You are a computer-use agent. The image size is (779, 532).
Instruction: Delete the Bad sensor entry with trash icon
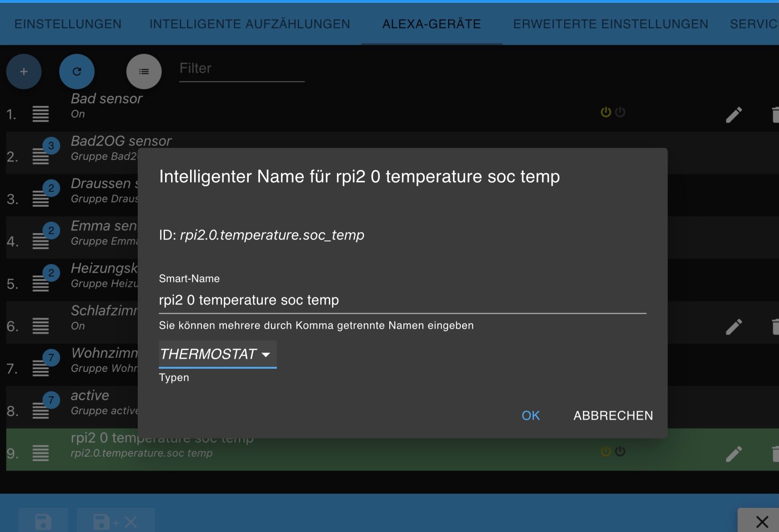[x=775, y=115]
